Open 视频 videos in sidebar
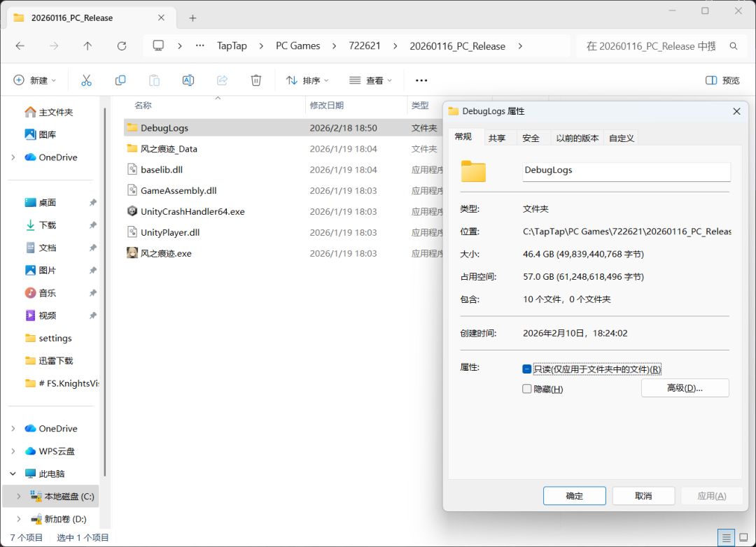This screenshot has width=756, height=547. pyautogui.click(x=41, y=315)
